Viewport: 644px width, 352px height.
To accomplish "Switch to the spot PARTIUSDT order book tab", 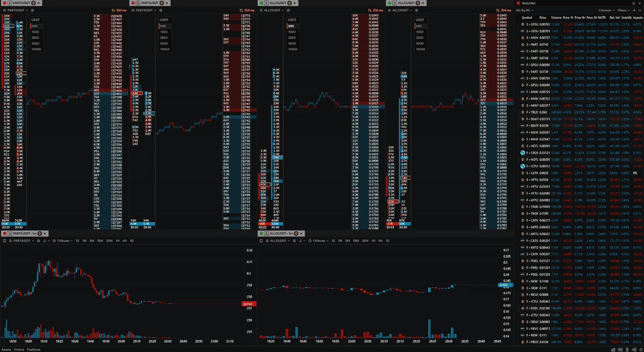I will tap(149, 3).
